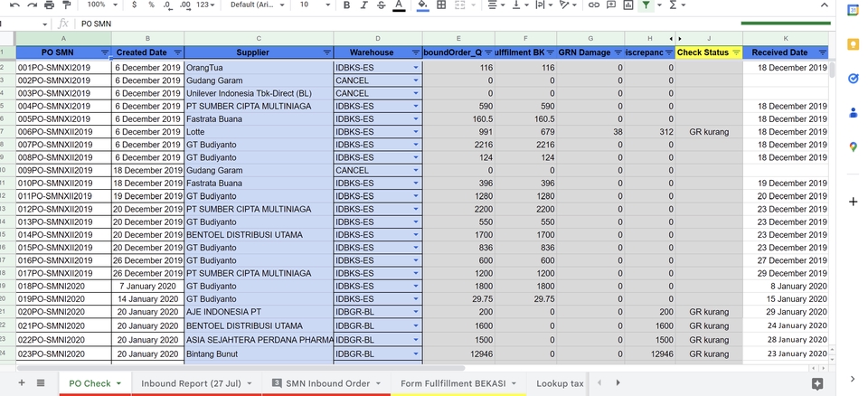Select column C header
The image size is (868, 396).
point(259,39)
